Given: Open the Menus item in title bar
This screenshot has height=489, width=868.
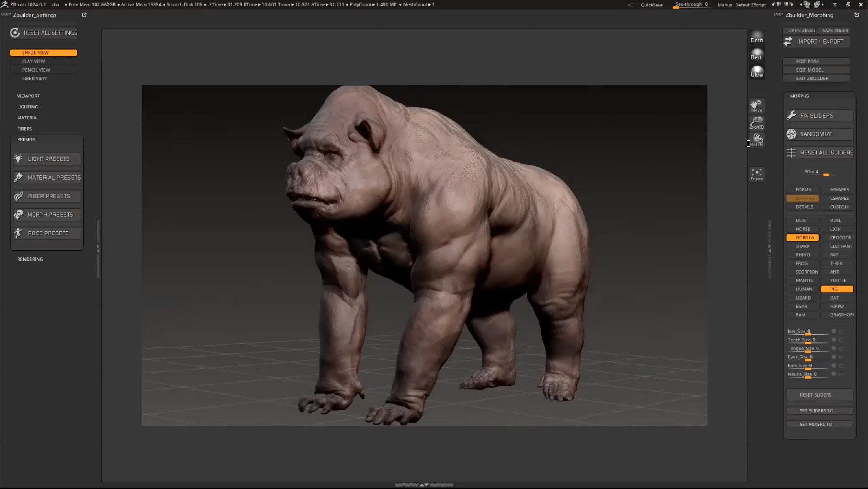Looking at the screenshot, I should pos(724,5).
